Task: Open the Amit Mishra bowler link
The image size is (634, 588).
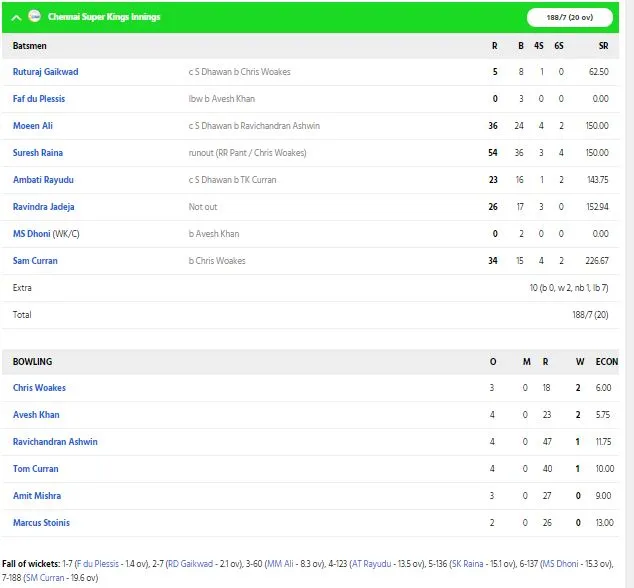Action: 37,496
